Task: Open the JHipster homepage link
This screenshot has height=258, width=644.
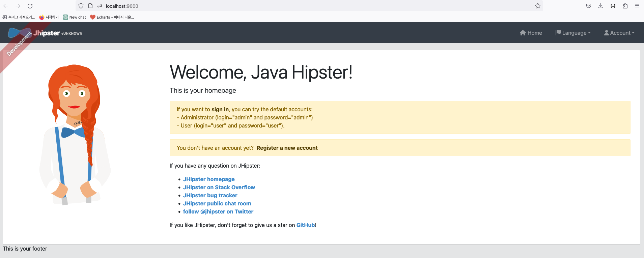Action: coord(209,179)
